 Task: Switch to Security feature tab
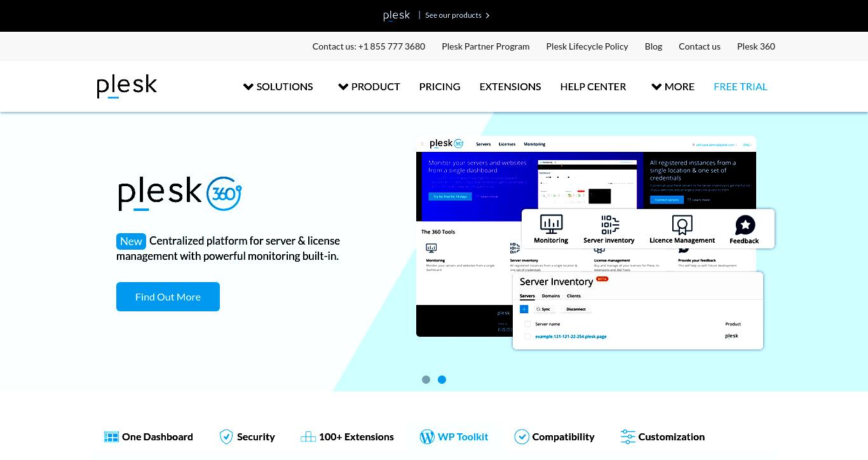[x=247, y=436]
